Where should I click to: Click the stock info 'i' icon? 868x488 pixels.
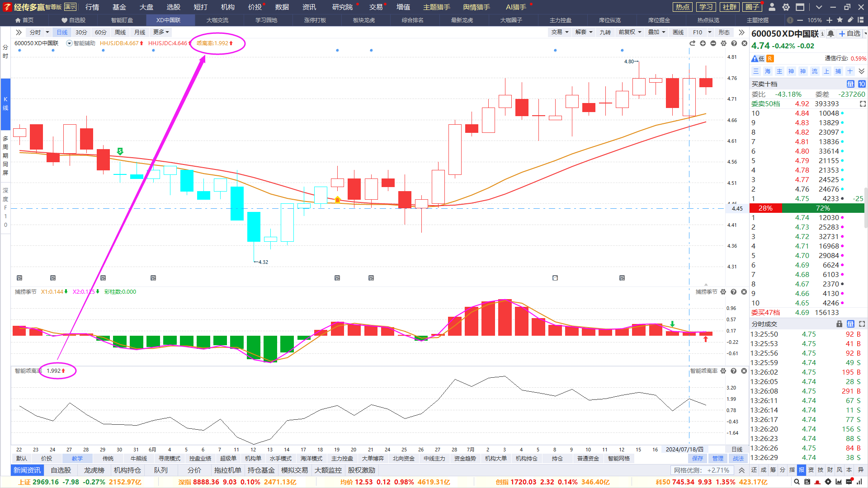822,33
